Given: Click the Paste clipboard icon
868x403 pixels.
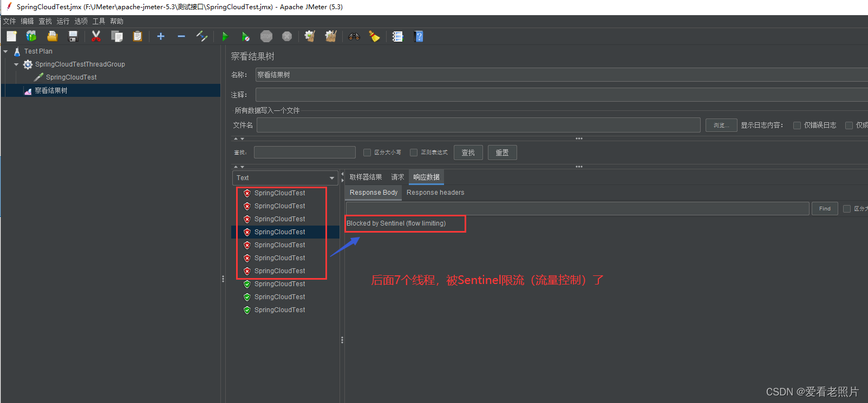Looking at the screenshot, I should [x=138, y=36].
